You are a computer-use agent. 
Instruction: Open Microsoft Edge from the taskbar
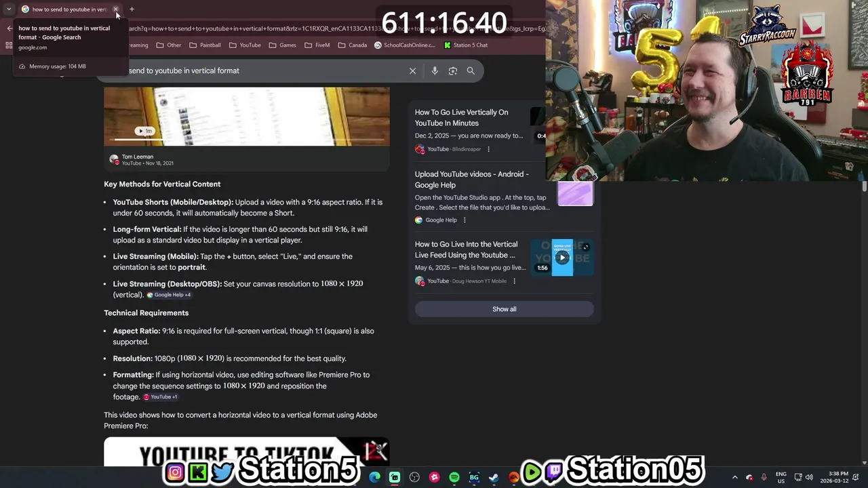(x=375, y=477)
